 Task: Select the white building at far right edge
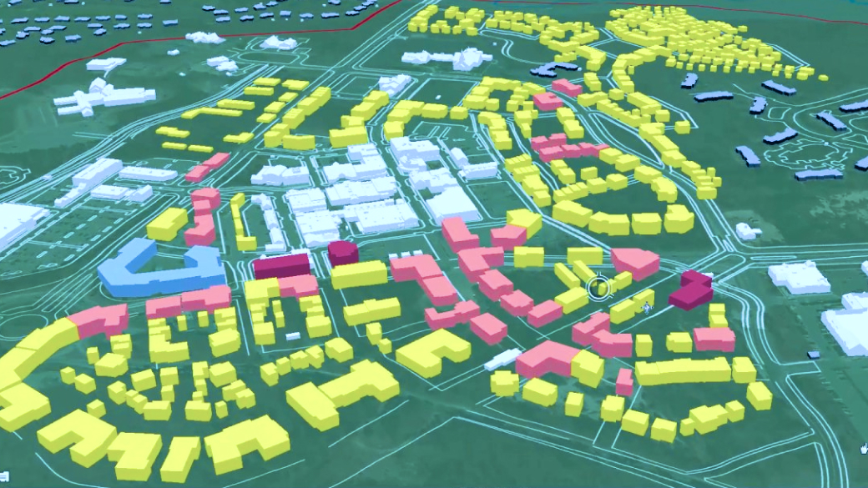pyautogui.click(x=847, y=324)
